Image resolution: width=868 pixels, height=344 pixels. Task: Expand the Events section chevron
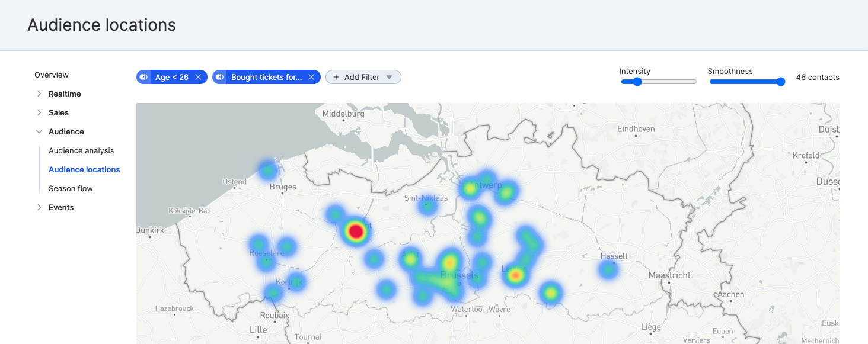pos(39,207)
